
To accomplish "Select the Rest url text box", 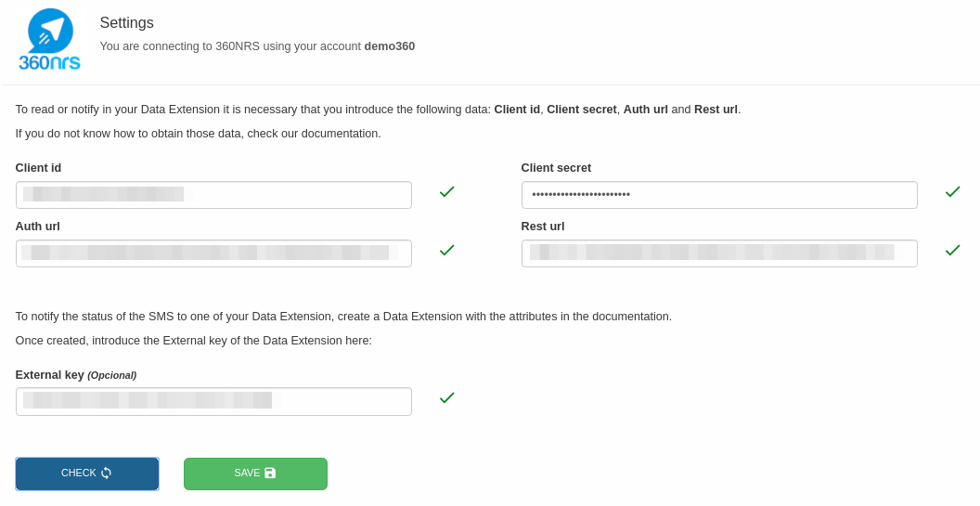I will point(719,253).
